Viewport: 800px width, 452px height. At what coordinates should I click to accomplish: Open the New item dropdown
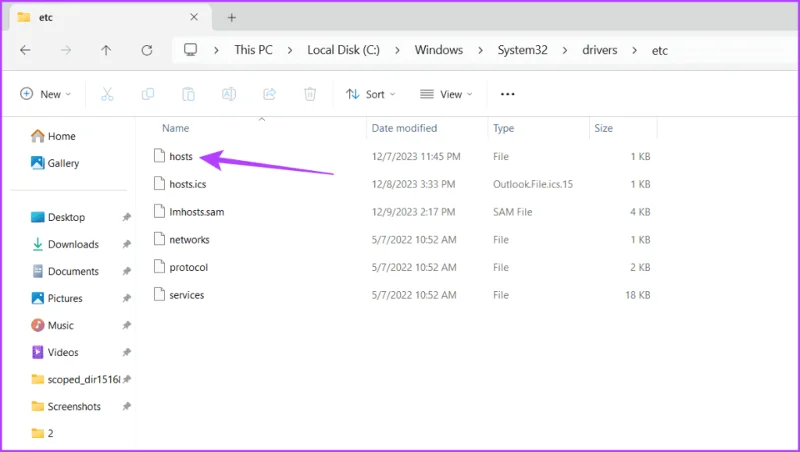pyautogui.click(x=45, y=94)
